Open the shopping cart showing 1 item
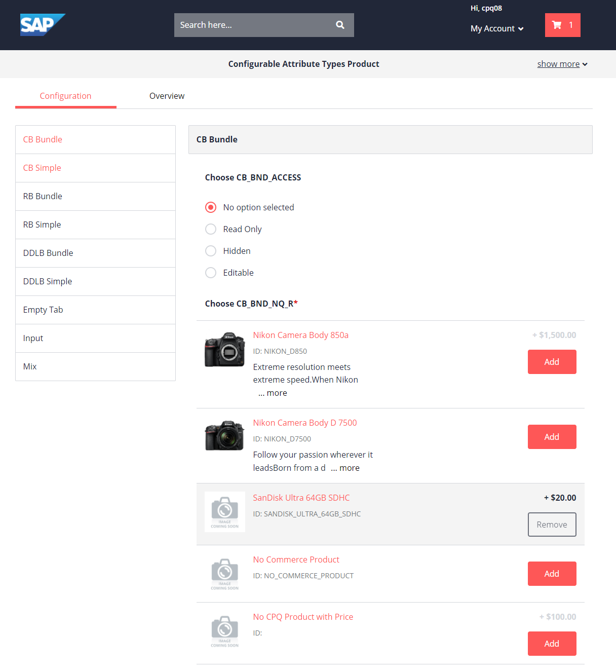This screenshot has height=672, width=616. (562, 25)
